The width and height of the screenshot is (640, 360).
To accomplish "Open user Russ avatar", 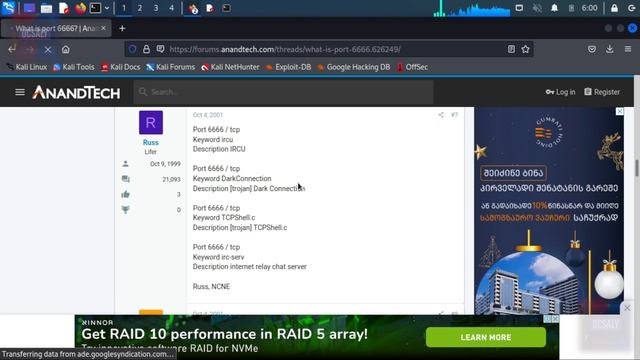I will click(x=151, y=122).
